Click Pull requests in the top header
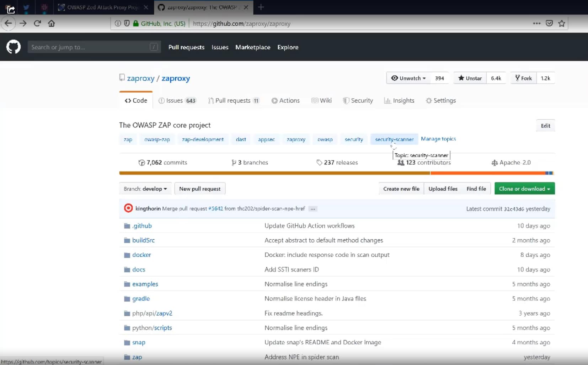The image size is (588, 365). coord(186,47)
